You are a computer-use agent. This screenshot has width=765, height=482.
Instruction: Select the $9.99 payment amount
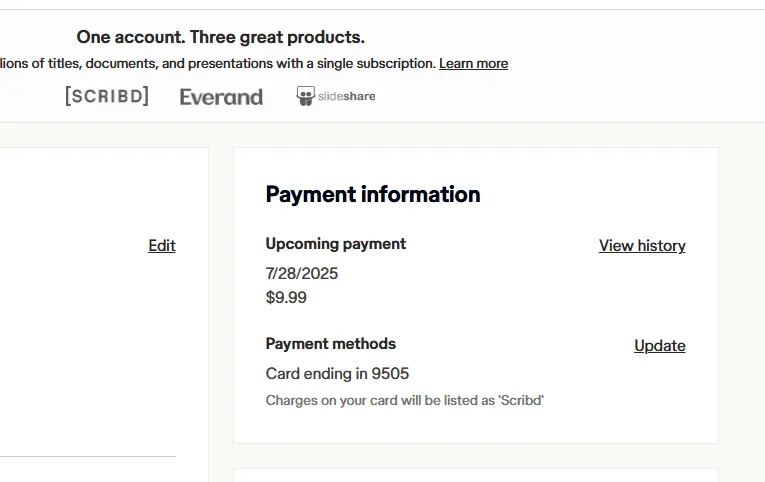pyautogui.click(x=286, y=297)
